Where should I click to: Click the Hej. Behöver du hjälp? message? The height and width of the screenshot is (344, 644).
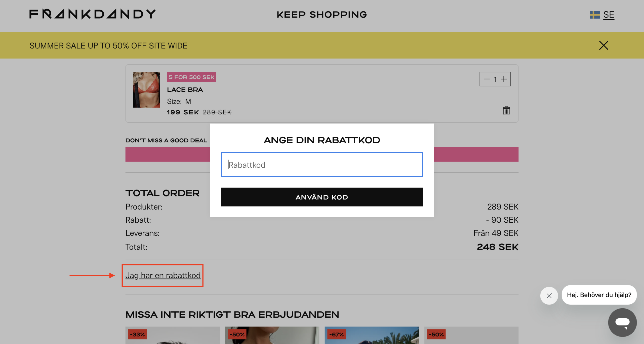click(x=599, y=295)
